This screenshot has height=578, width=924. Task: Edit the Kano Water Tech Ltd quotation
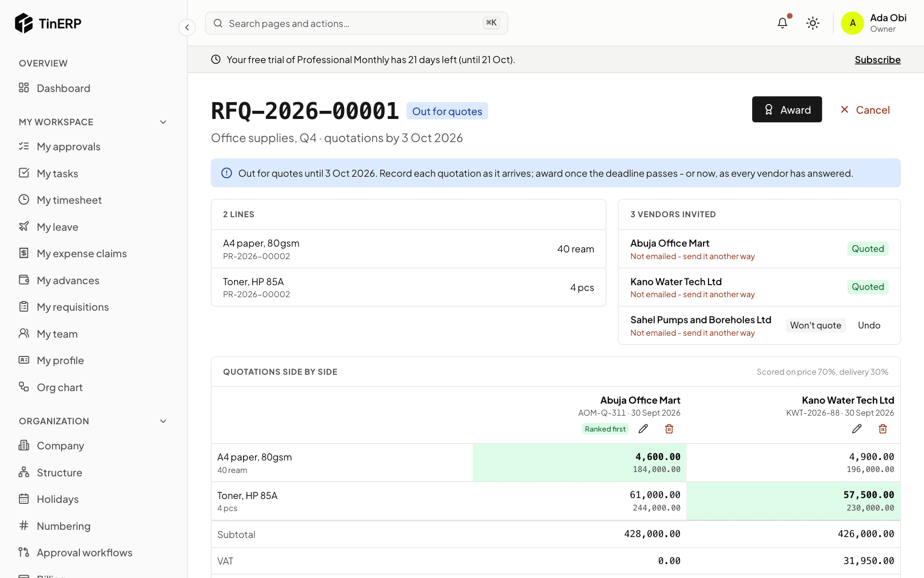857,429
